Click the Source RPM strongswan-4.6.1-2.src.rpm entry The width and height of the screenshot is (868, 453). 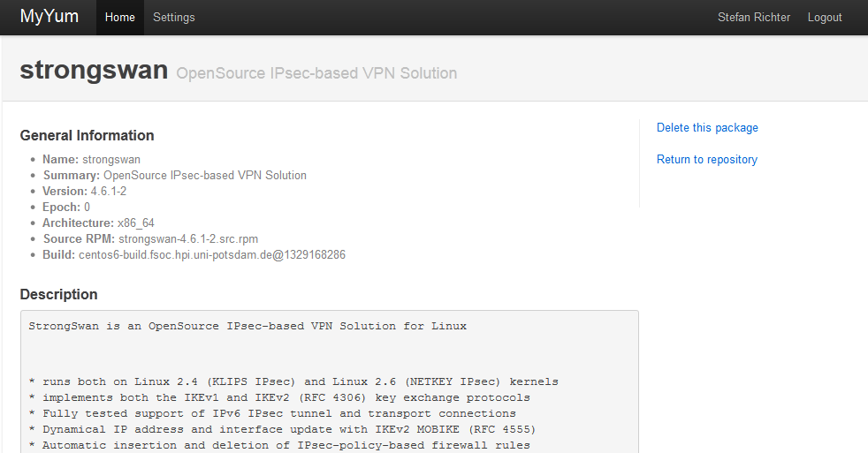150,239
